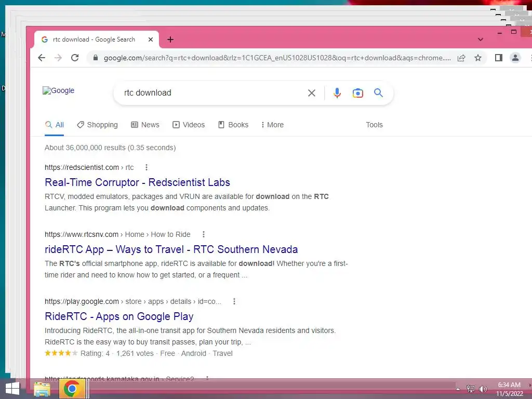The width and height of the screenshot is (532, 399).
Task: Select the All results tab
Action: pos(54,125)
